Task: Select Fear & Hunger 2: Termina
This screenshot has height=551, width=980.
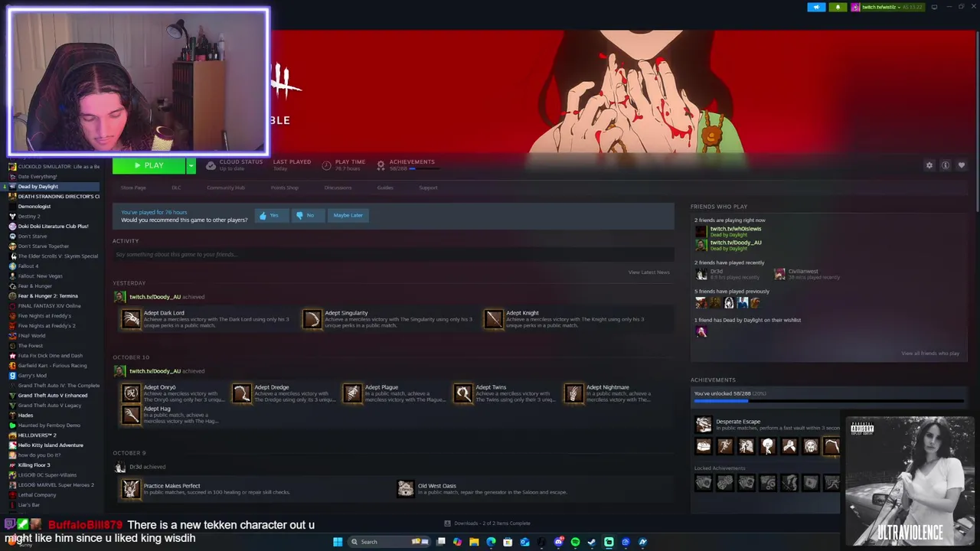Action: [x=47, y=296]
